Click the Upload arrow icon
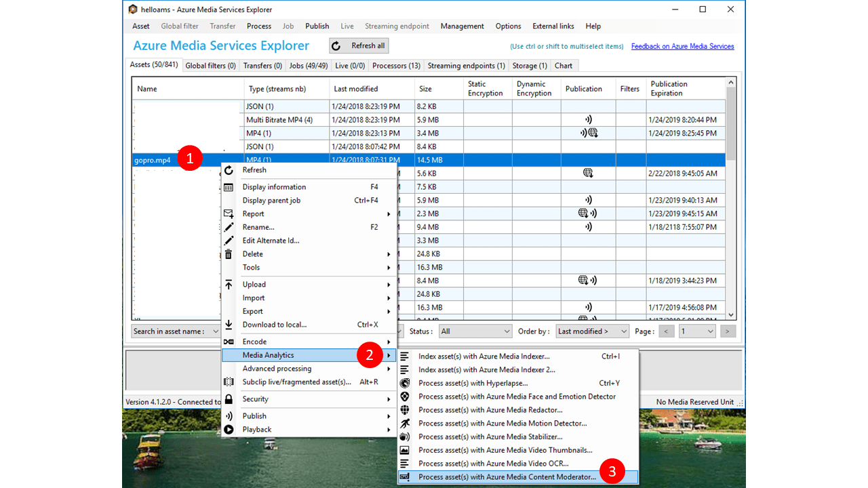This screenshot has width=868, height=488. coord(229,284)
